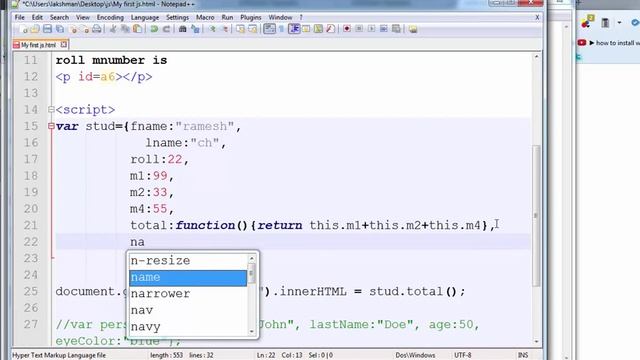Image resolution: width=640 pixels, height=360 pixels.
Task: Redo edit with toolbar arrow icon
Action: (x=166, y=29)
